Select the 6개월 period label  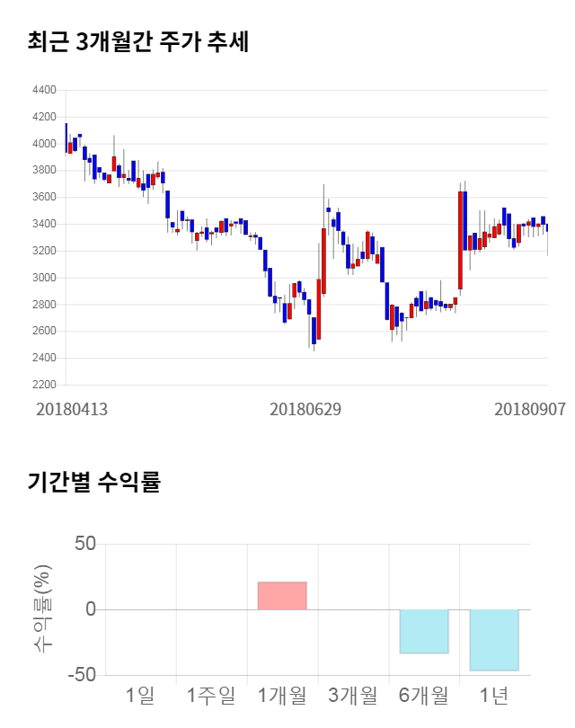coord(424,695)
